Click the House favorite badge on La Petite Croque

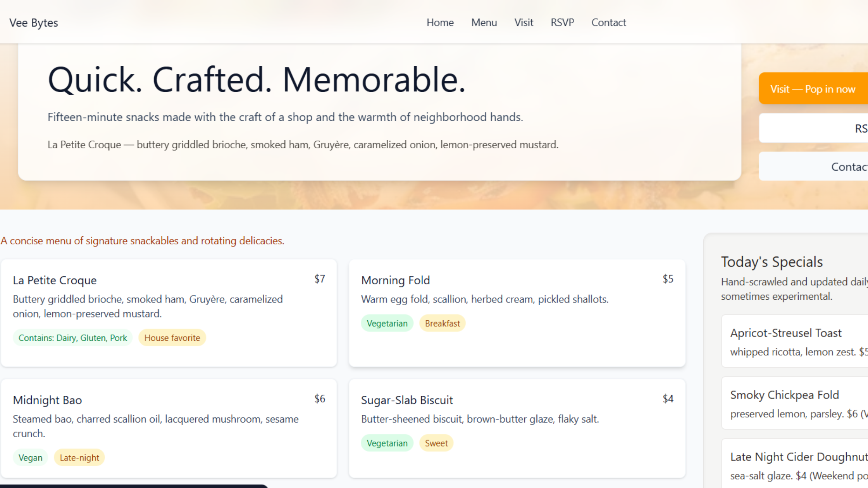(x=172, y=337)
